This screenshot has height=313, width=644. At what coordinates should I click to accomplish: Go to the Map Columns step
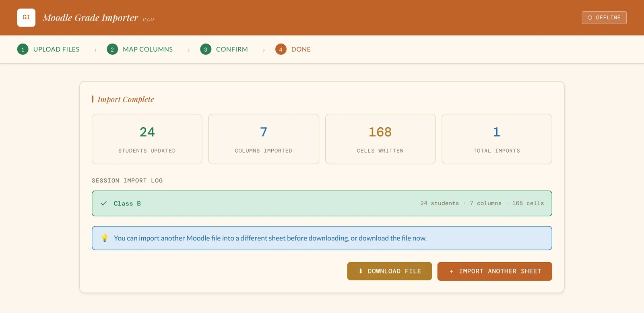coord(148,49)
